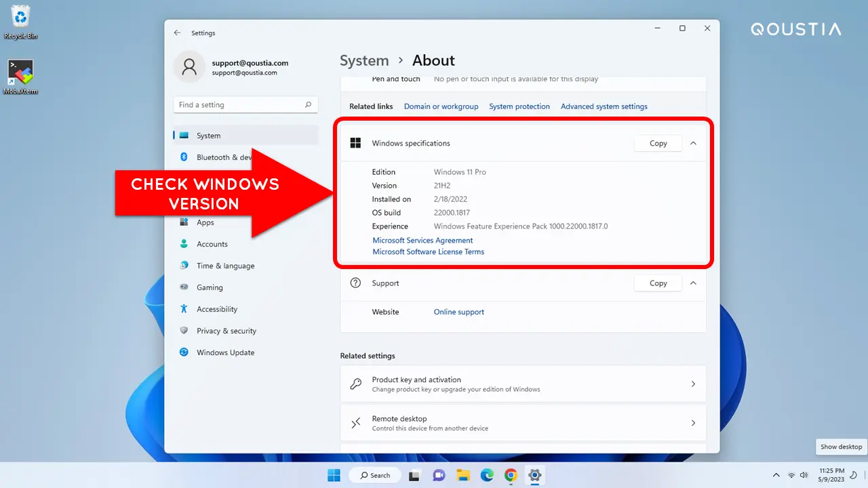
Task: Open Microsoft Software License Terms
Action: pyautogui.click(x=429, y=251)
